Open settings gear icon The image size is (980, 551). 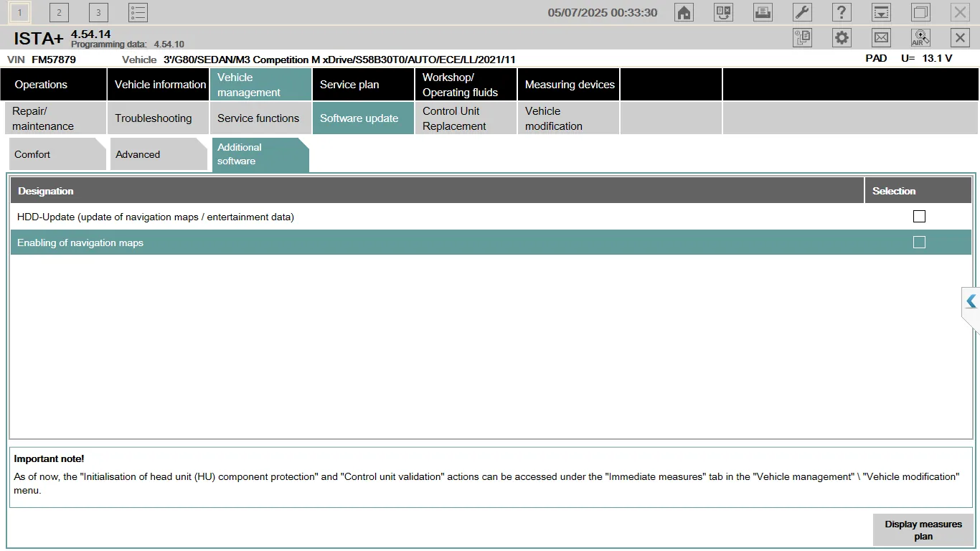tap(842, 38)
